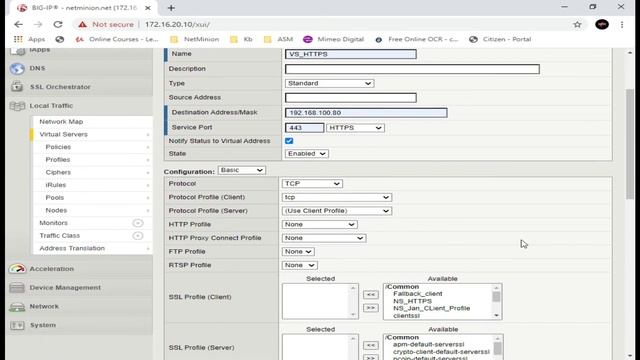Screen dimensions: 640x360
Task: Move SSL Server profile to Selected (<<)
Action: tap(371, 345)
